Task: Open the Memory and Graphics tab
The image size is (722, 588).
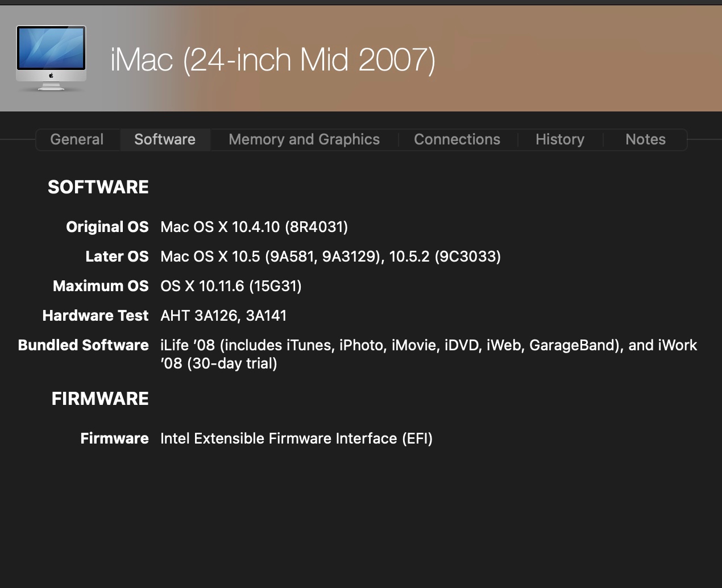Action: tap(304, 139)
